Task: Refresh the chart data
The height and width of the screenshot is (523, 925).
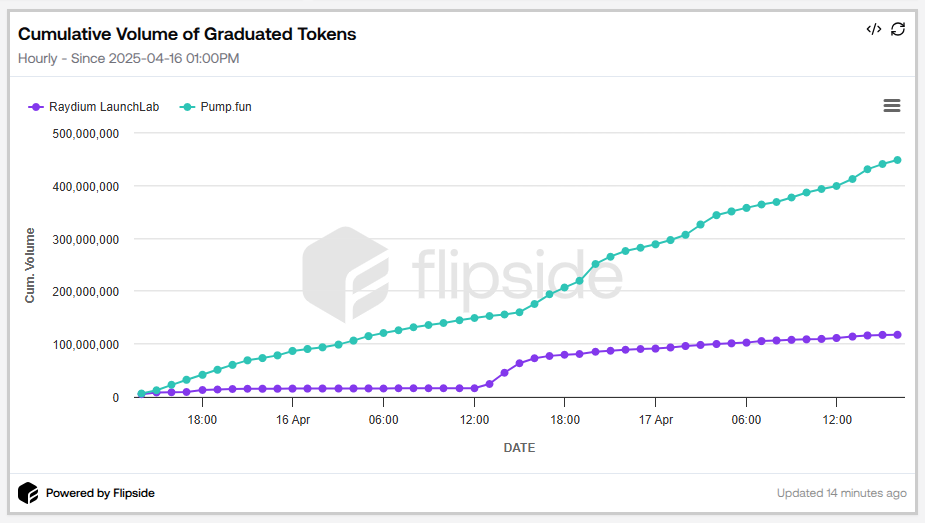Action: (898, 29)
